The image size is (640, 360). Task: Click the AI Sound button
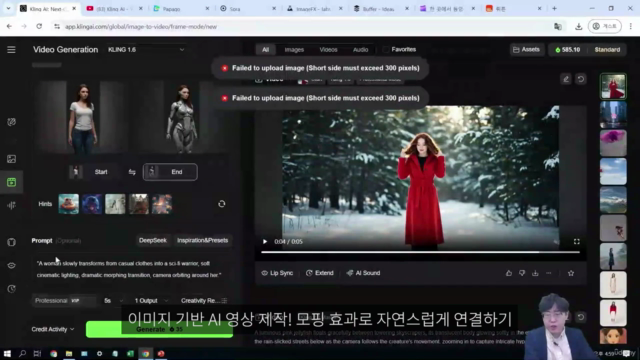tap(363, 273)
